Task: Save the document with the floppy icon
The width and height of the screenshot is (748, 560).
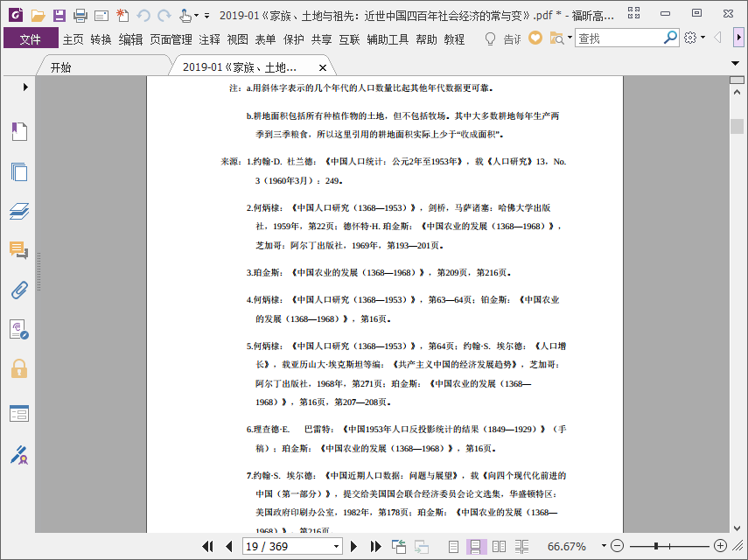Action: (59, 16)
